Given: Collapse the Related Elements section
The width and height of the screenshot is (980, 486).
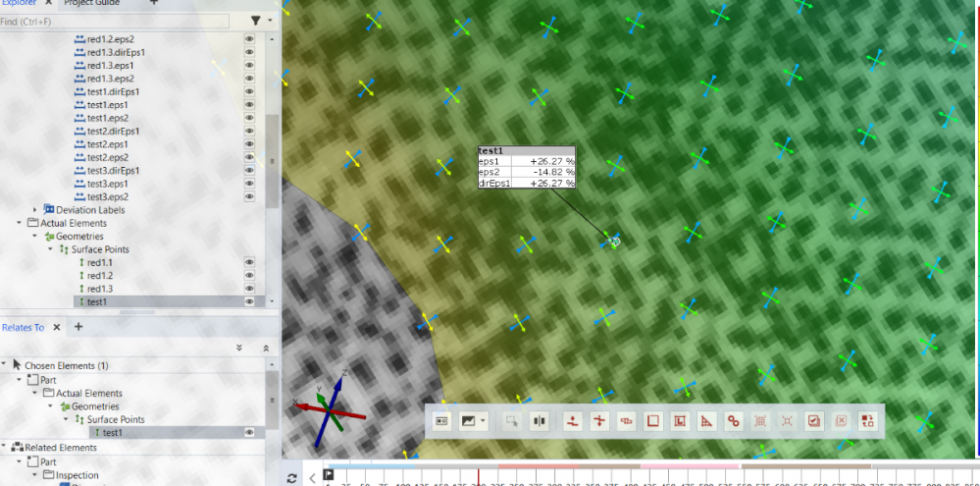Looking at the screenshot, I should click(x=4, y=448).
